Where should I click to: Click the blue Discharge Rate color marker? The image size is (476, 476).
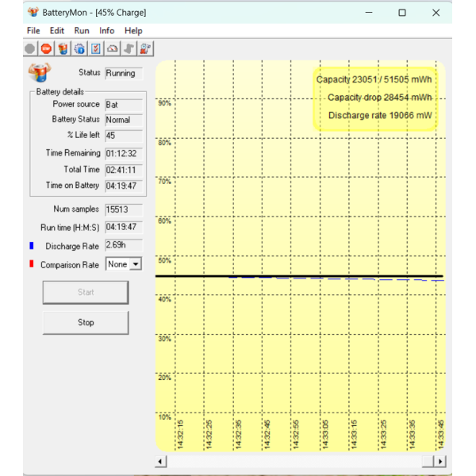pos(31,246)
